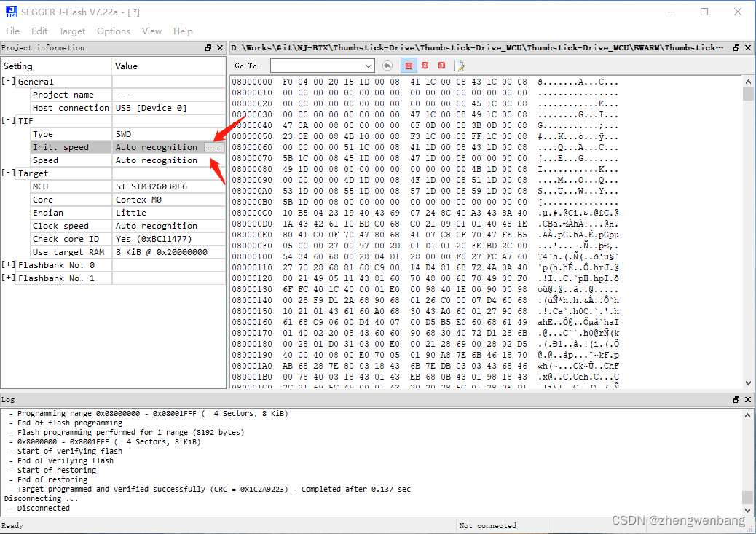Undock the Project information panel
The height and width of the screenshot is (534, 756).
(210, 47)
